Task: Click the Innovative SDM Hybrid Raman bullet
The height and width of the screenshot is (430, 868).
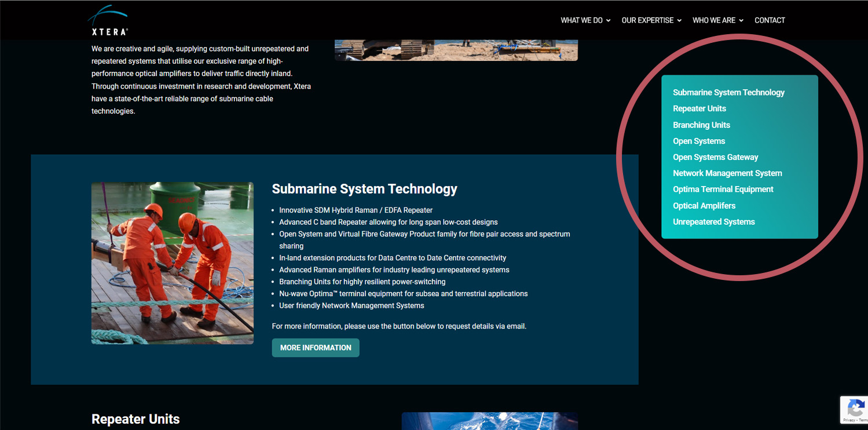Action: (x=356, y=210)
